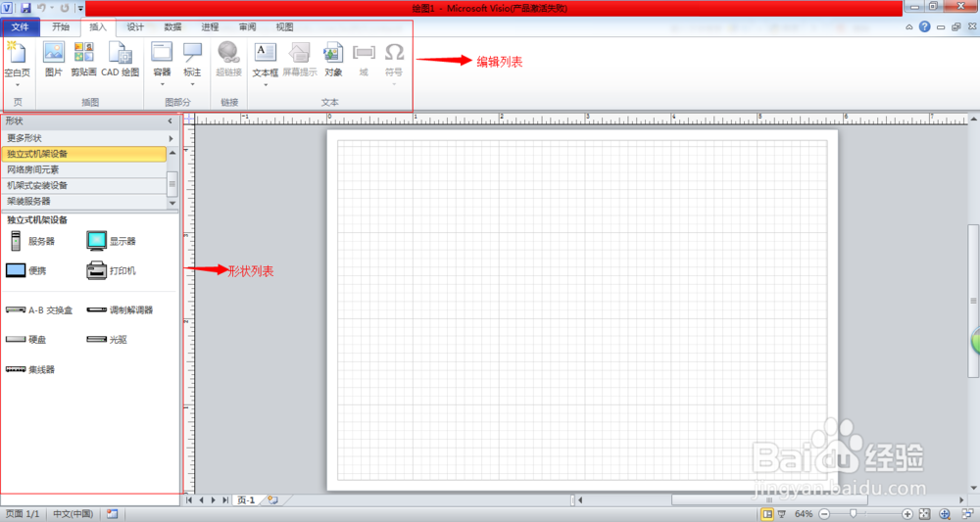Open the 剪贴画 clip art tool
The height and width of the screenshot is (522, 980).
point(83,60)
